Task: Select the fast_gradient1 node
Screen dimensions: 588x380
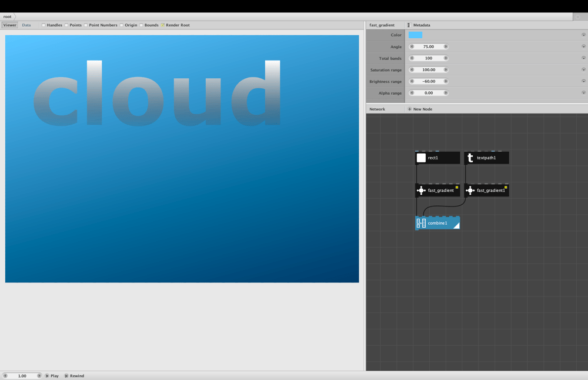Action: (487, 191)
